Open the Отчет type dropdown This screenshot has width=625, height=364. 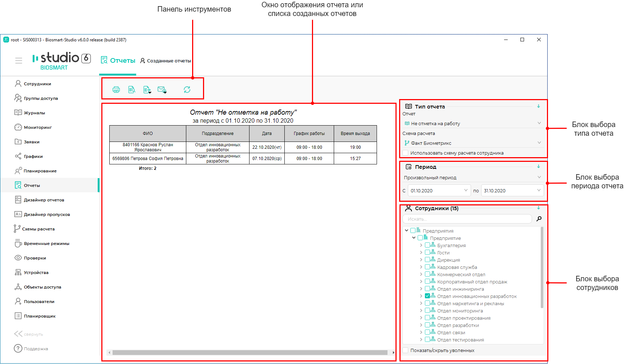[473, 123]
